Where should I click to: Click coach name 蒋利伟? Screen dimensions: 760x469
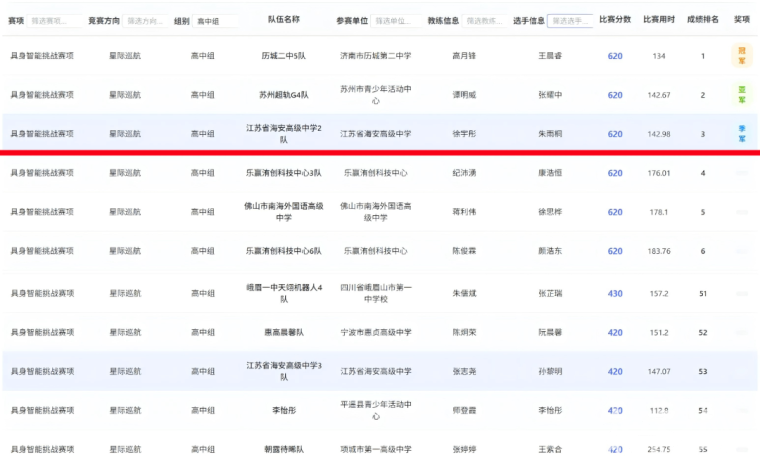point(464,212)
